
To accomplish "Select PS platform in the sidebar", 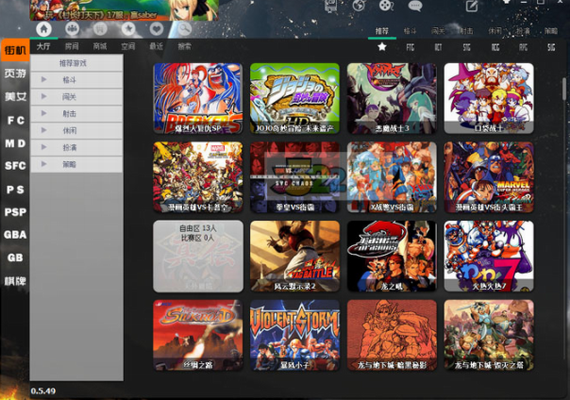I will click(x=15, y=189).
